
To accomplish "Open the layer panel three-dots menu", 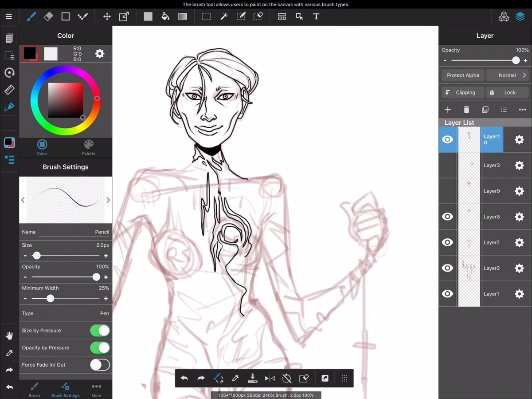I will (522, 110).
